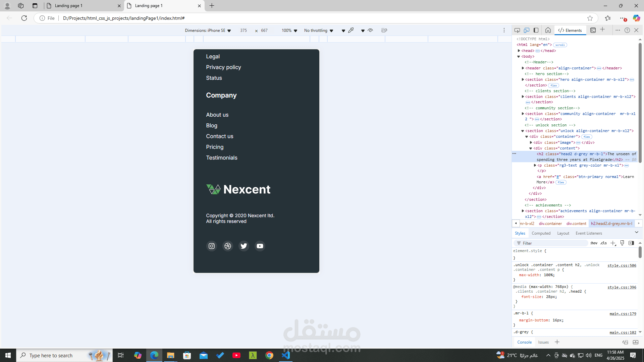
Task: Open the Console tool icon in DevTools
Action: click(593, 30)
